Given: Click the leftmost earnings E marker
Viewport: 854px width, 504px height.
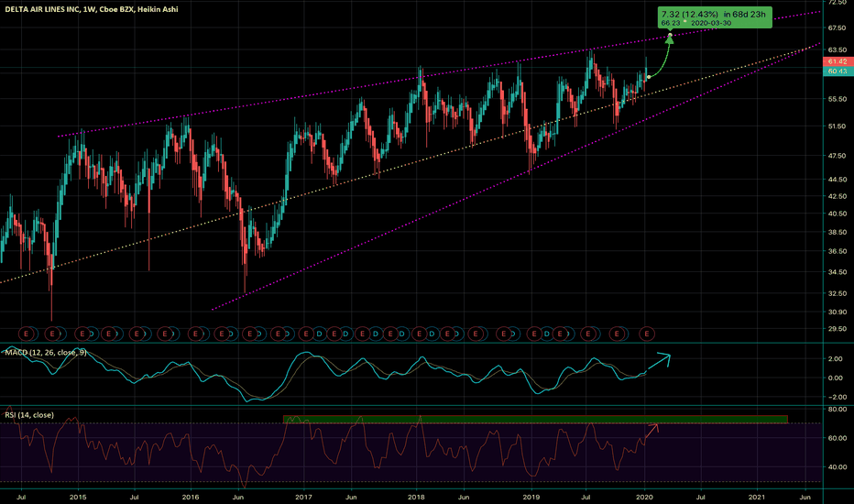Looking at the screenshot, I should pyautogui.click(x=27, y=334).
